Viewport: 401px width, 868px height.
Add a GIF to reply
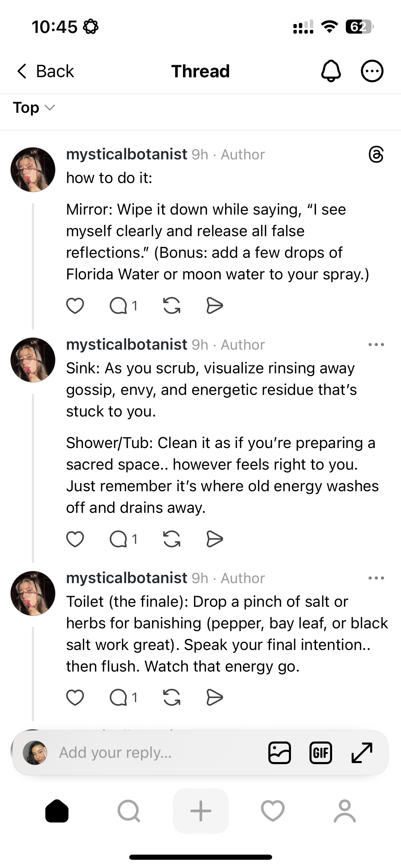(320, 753)
